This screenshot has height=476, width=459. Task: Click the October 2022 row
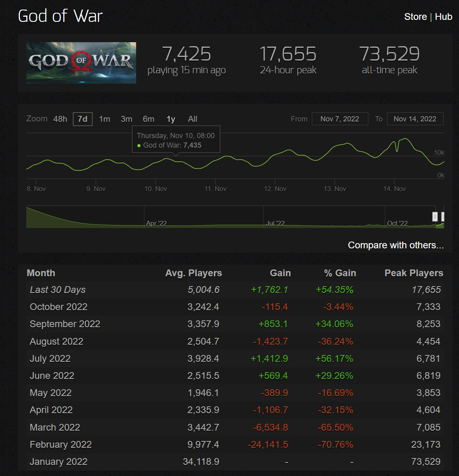click(x=159, y=307)
